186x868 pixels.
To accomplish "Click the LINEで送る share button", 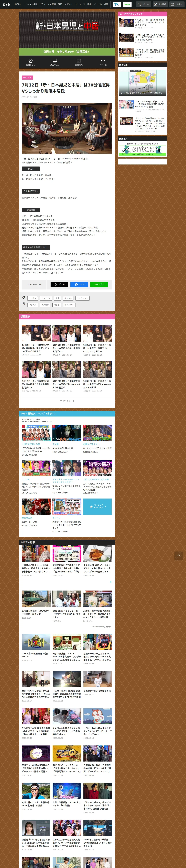I will point(99,284).
